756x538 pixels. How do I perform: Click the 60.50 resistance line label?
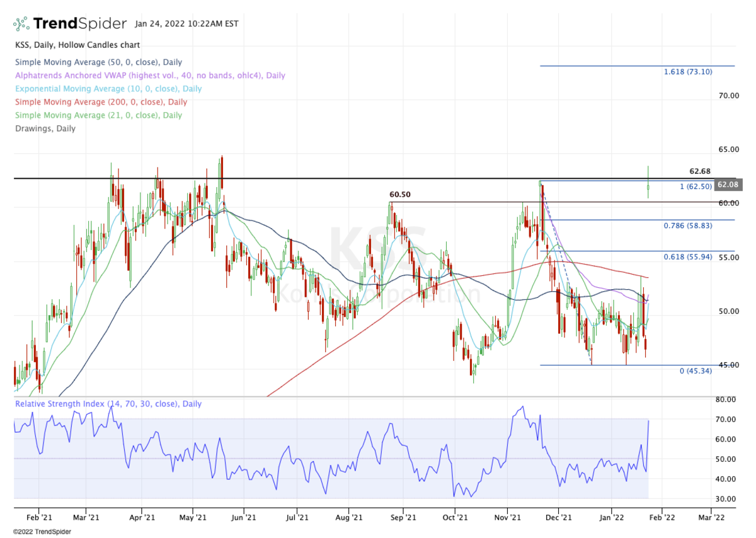400,195
